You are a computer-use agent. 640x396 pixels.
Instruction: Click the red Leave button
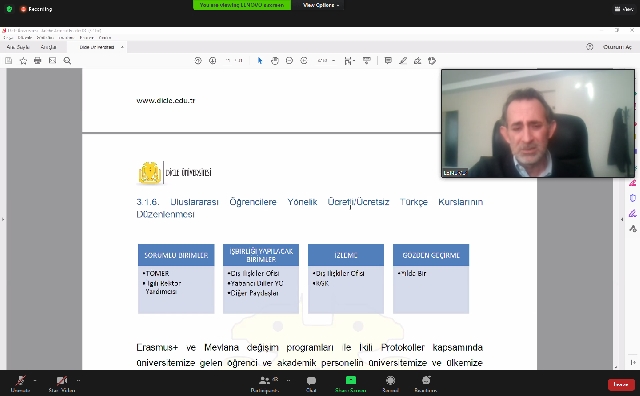tap(620, 385)
